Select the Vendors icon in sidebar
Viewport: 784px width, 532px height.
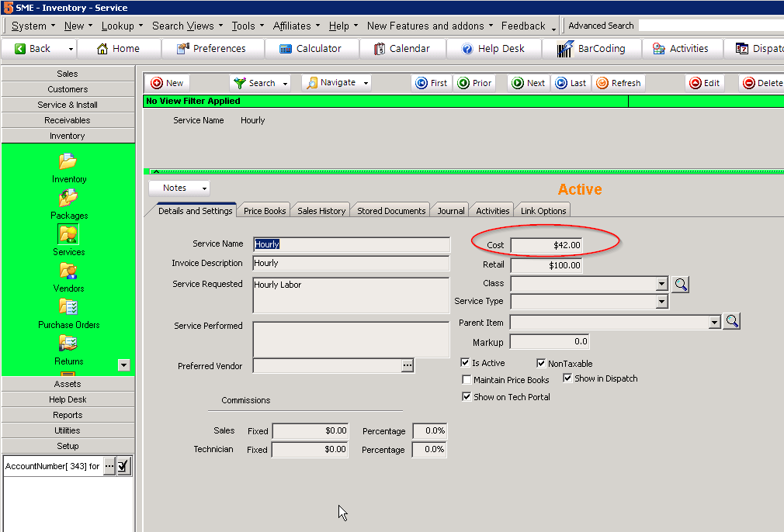point(68,271)
